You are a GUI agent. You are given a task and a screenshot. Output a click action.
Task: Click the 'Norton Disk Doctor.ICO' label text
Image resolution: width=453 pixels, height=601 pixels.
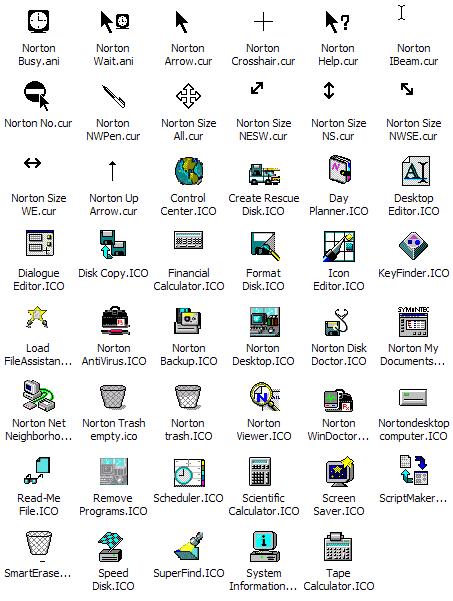(x=339, y=354)
